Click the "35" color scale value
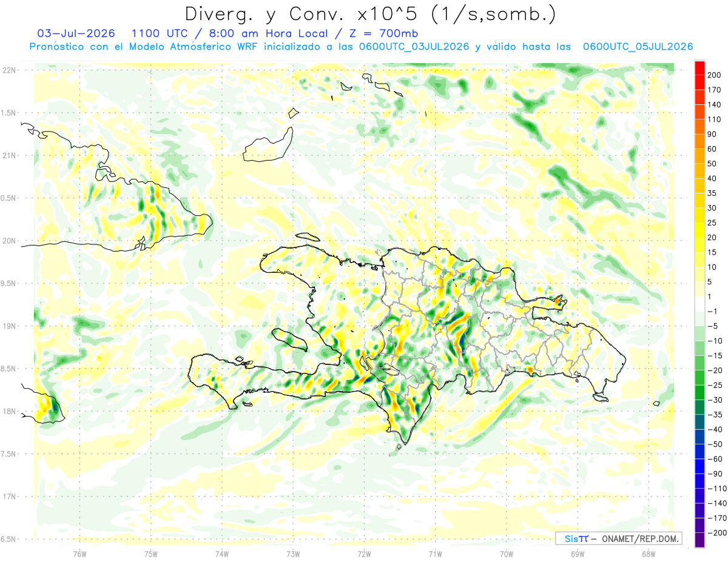 [x=712, y=193]
